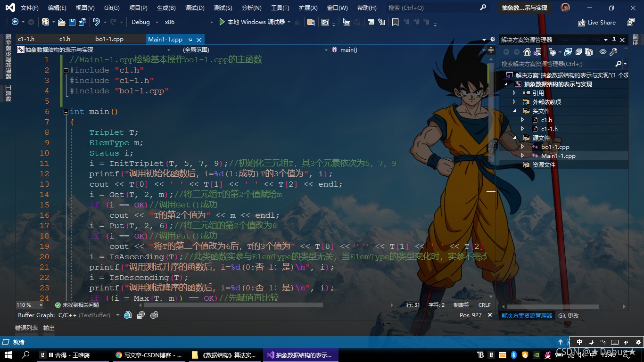Click the Chrome 写文章-CSDN博客 taskbar item
This screenshot has height=362, width=644.
pyautogui.click(x=149, y=355)
